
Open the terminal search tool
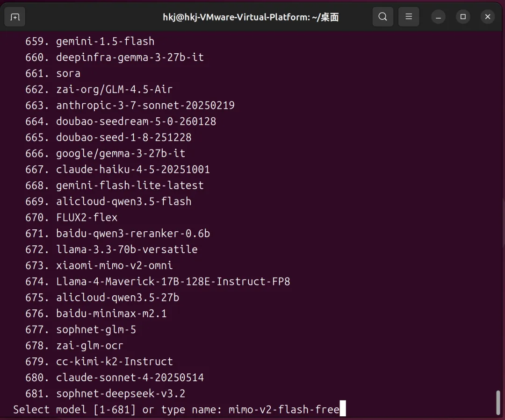coord(382,17)
